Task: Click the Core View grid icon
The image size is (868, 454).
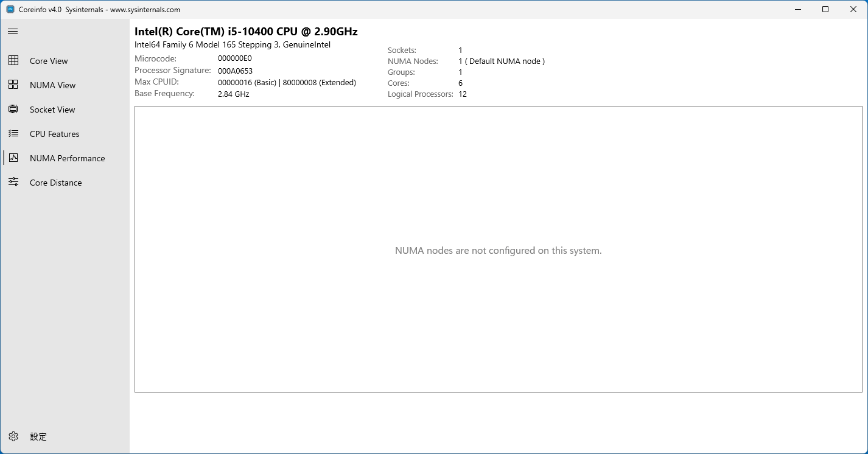Action: 13,61
